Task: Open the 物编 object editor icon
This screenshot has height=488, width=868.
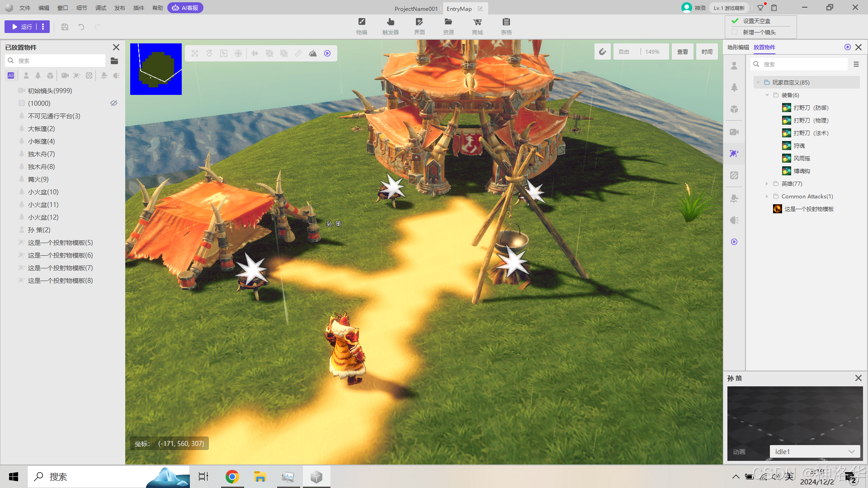Action: click(362, 26)
